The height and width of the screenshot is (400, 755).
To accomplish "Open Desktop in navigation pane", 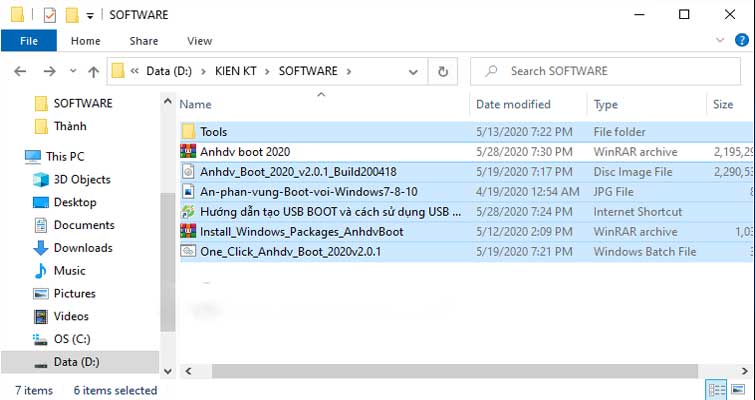I will point(75,202).
